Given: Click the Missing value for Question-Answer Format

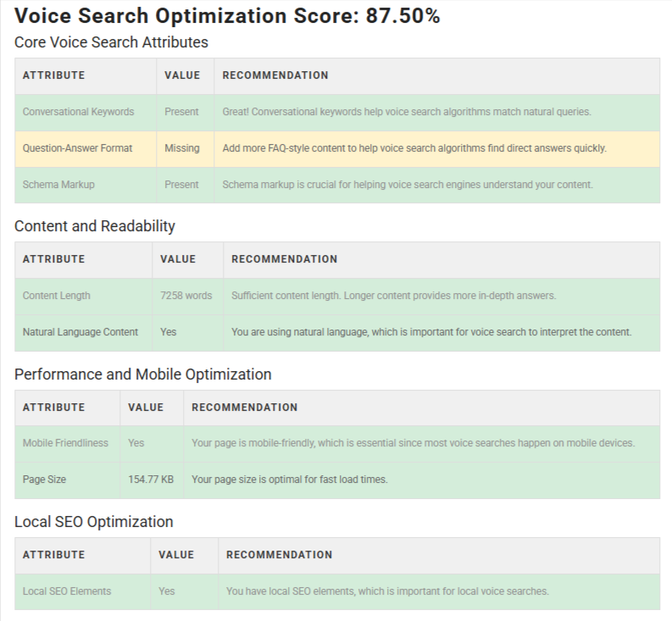Looking at the screenshot, I should click(x=182, y=148).
